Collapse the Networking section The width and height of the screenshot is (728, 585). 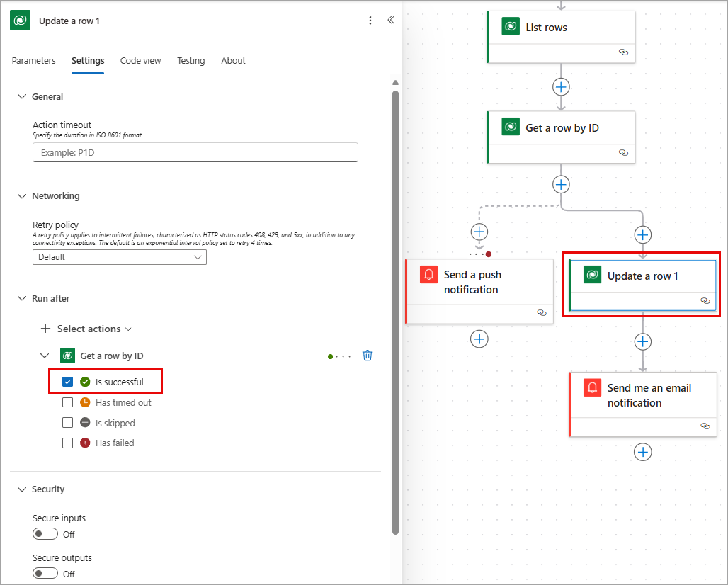tap(21, 195)
